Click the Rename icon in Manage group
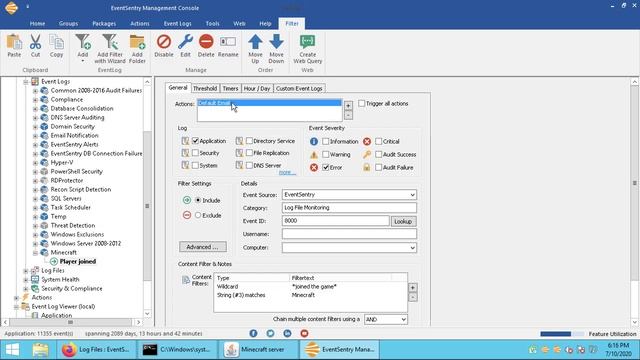Image resolution: width=640 pixels, height=360 pixels. [x=228, y=42]
